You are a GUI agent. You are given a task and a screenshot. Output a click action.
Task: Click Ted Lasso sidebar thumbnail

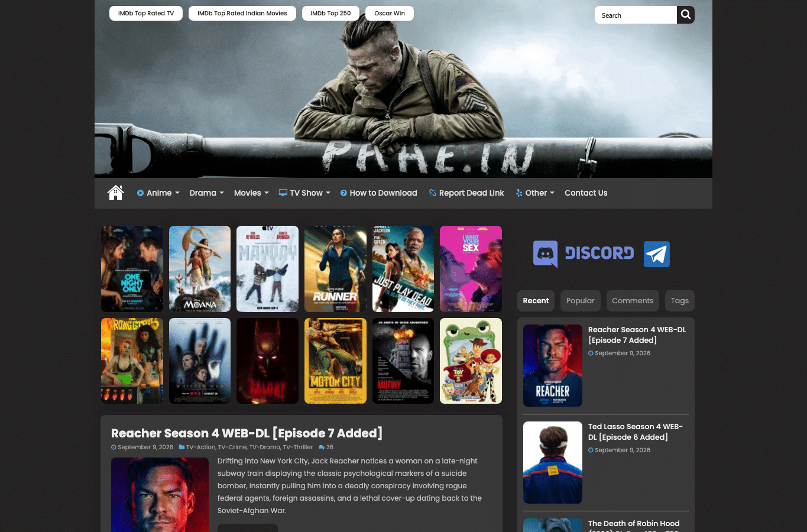tap(553, 462)
